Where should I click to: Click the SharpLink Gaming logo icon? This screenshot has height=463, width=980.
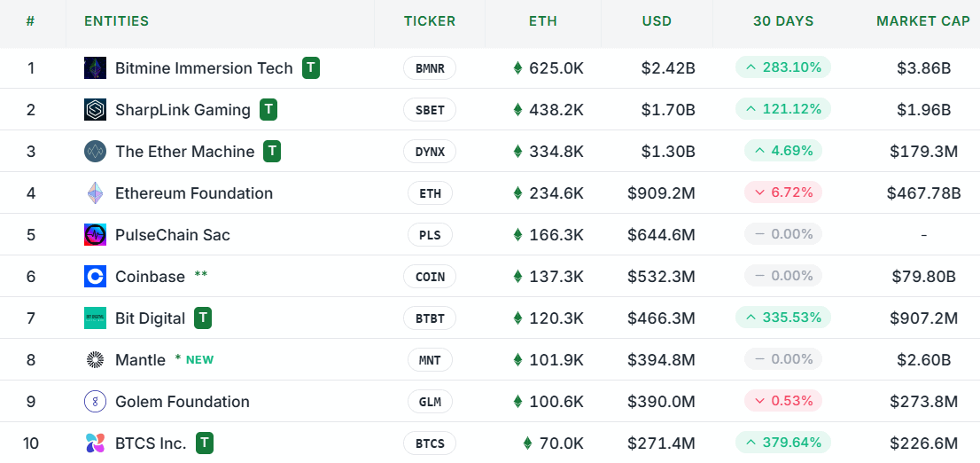click(95, 110)
